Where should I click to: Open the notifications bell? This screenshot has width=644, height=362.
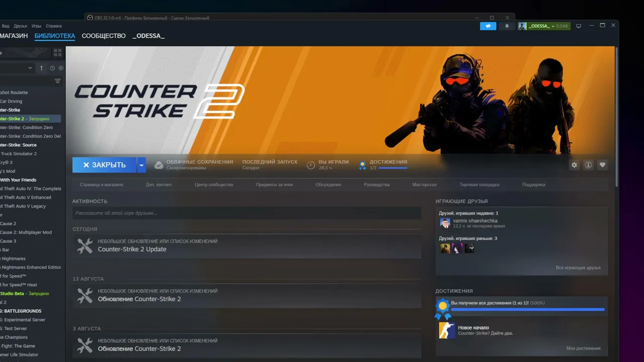point(507,26)
